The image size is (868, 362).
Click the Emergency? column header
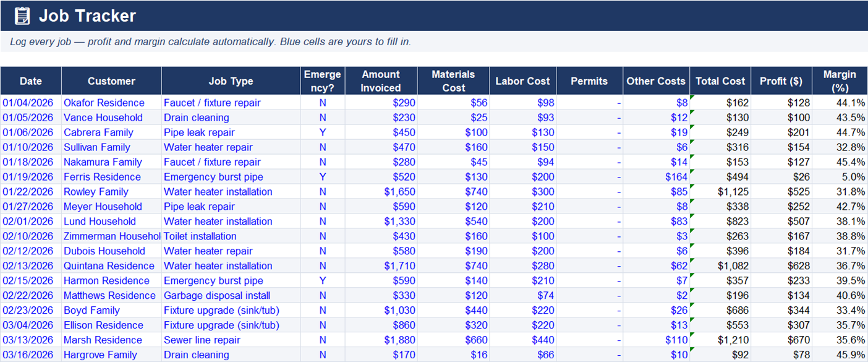[323, 81]
